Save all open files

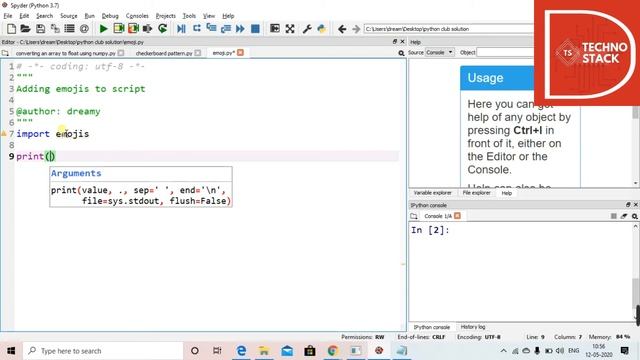(x=55, y=29)
